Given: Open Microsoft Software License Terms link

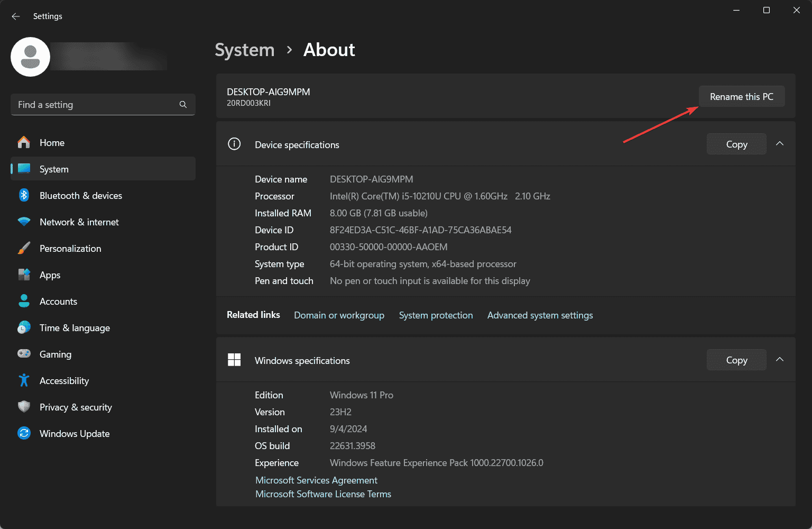Looking at the screenshot, I should click(323, 494).
